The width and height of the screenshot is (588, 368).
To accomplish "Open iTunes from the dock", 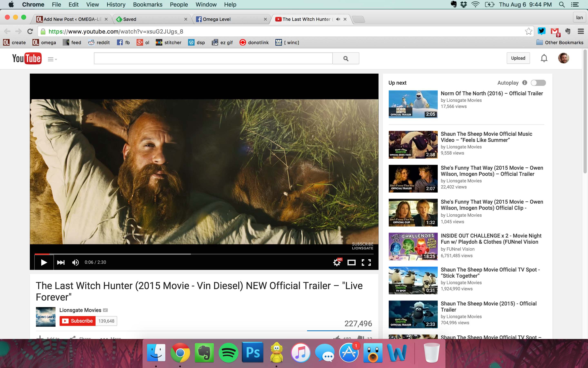I will [x=301, y=353].
